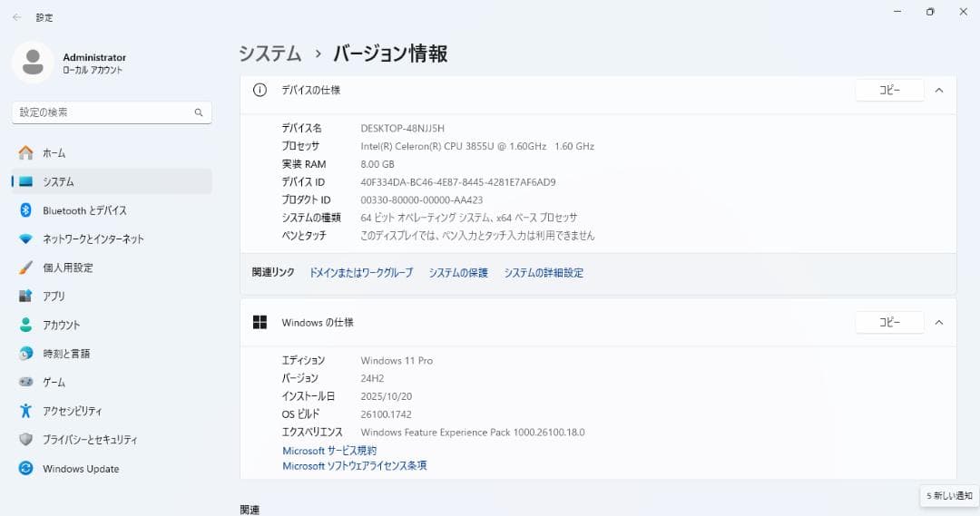Select Bluetooth とデバイス menu item

112,210
